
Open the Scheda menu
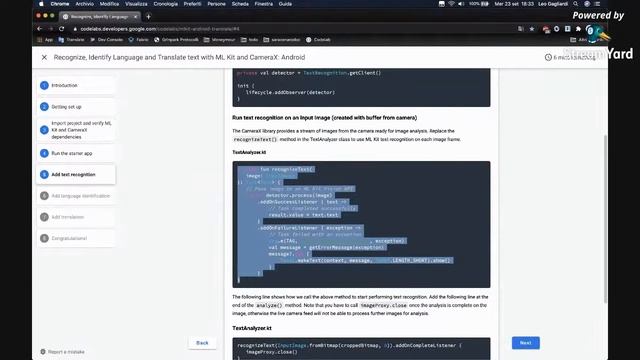240,4
